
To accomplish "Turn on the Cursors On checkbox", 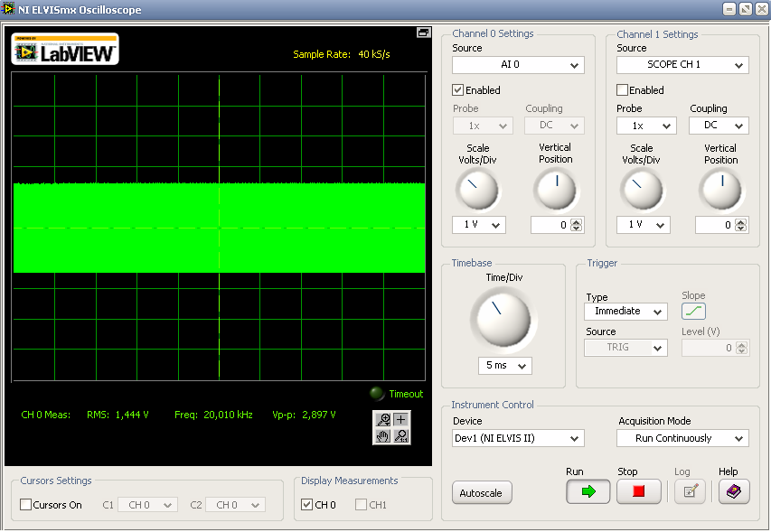I will (25, 505).
